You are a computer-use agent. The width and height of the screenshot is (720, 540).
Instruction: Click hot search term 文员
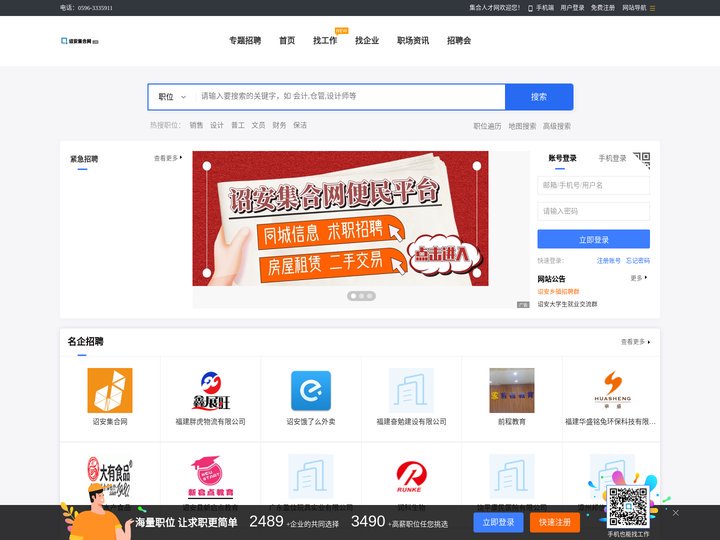(x=258, y=125)
